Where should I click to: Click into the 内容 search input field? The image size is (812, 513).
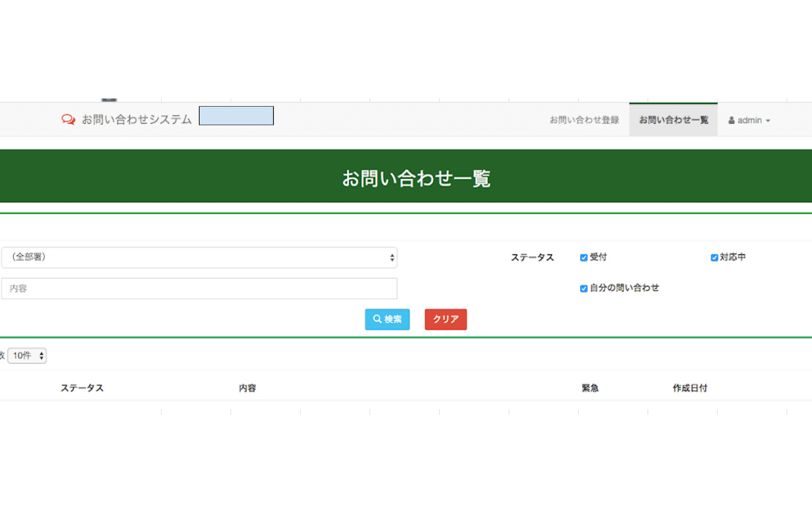click(200, 289)
